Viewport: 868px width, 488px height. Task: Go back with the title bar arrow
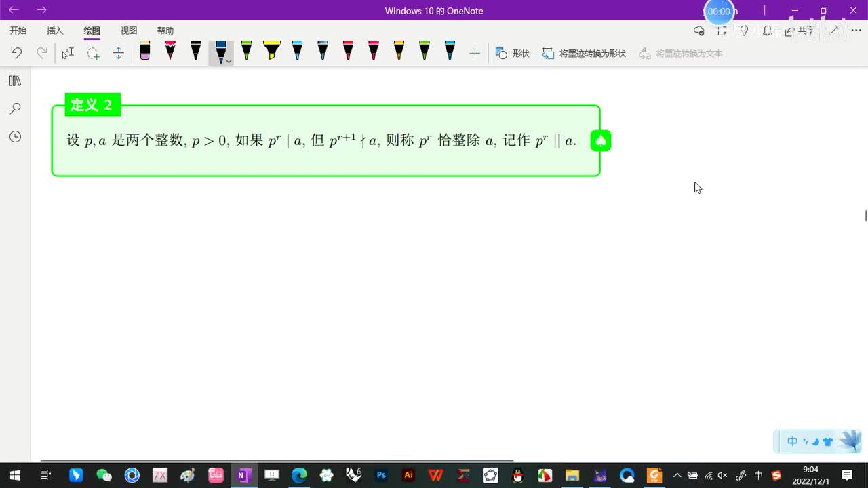point(14,10)
